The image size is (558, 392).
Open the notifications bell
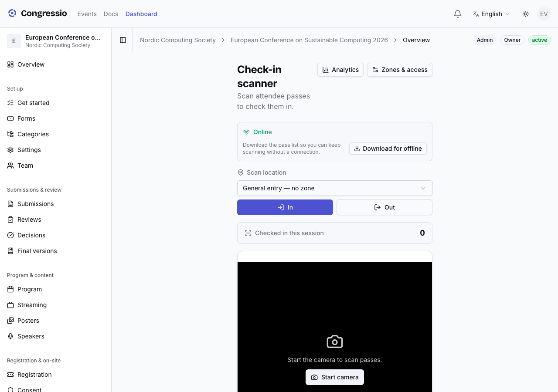(458, 14)
